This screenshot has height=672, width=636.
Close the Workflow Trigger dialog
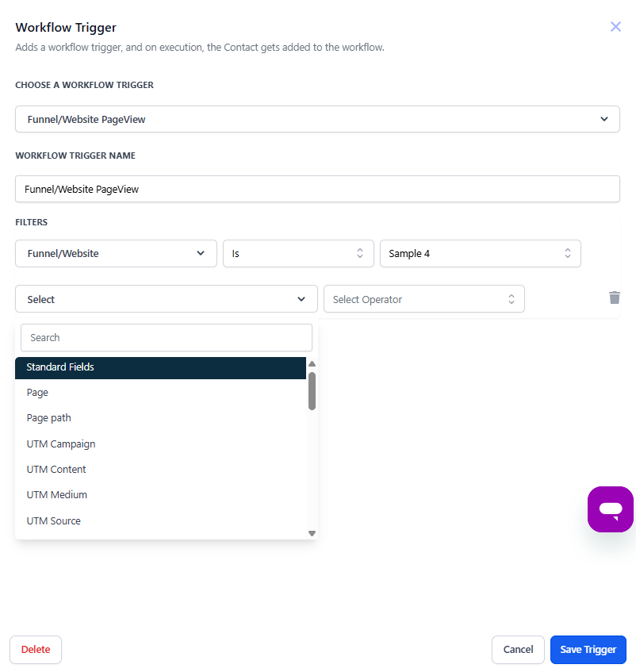point(616,26)
